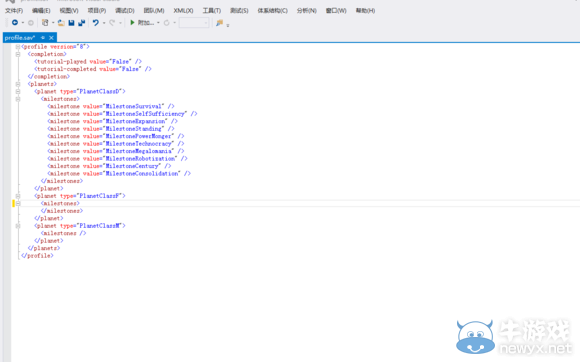
Task: Click the Navigate Forward toolbar icon
Action: pos(31,23)
